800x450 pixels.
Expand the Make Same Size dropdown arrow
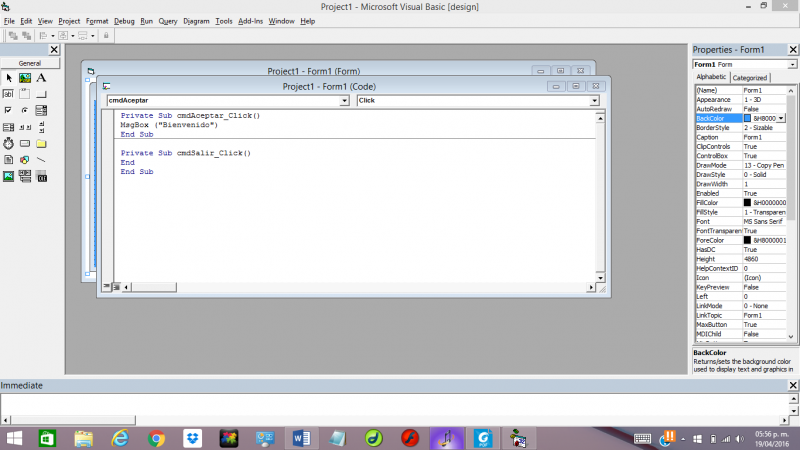92,36
